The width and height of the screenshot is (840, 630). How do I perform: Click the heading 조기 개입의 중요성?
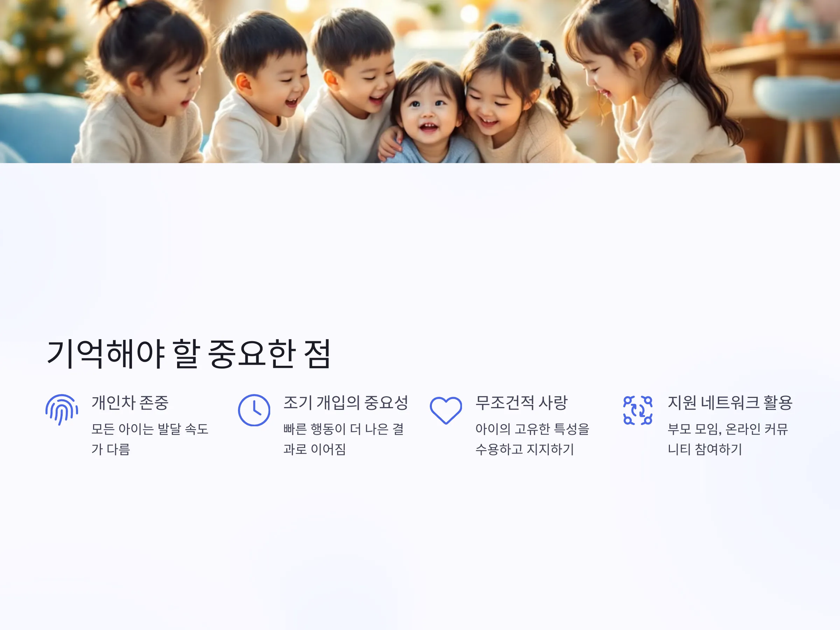point(345,402)
